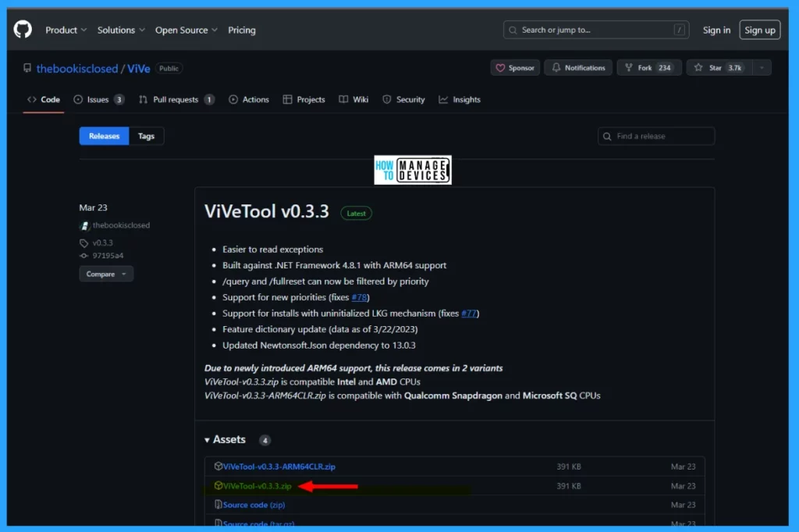Click the Find a release search box
This screenshot has width=799, height=532.
(655, 136)
